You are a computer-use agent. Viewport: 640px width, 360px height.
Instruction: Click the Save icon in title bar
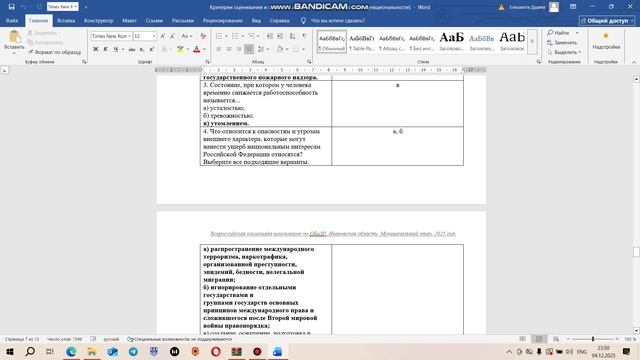[11, 7]
